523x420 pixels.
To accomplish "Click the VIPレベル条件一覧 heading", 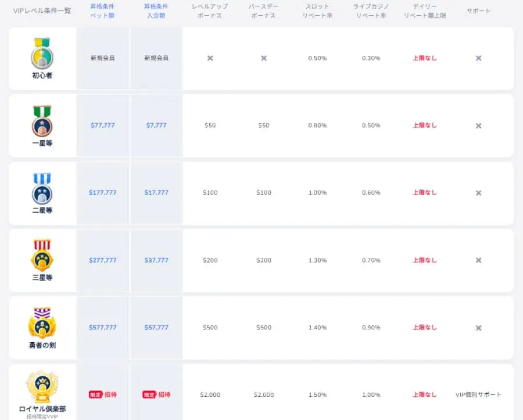I will point(42,11).
